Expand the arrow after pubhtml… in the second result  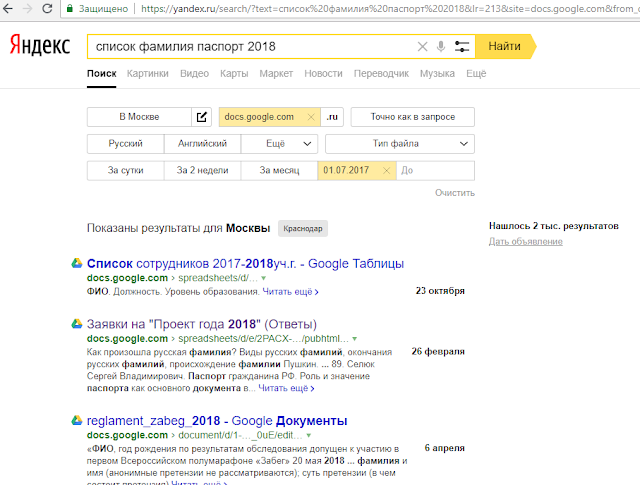tap(355, 339)
